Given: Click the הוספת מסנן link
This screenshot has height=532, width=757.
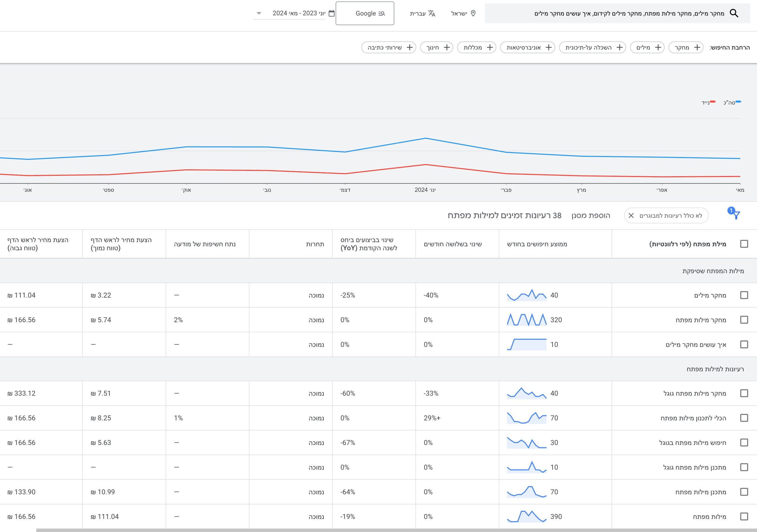Looking at the screenshot, I should (591, 215).
